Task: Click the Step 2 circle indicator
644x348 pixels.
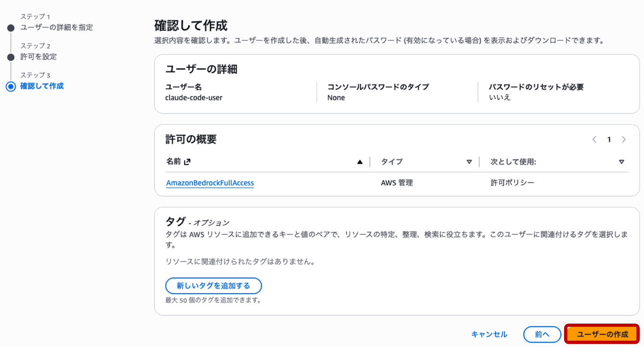Action: point(11,57)
